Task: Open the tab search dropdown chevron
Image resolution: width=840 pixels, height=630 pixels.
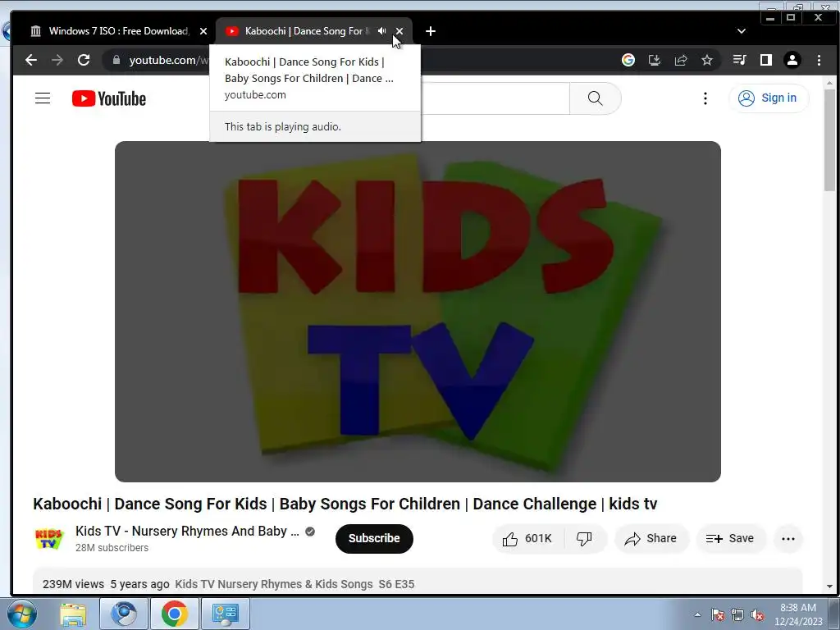Action: point(742,31)
